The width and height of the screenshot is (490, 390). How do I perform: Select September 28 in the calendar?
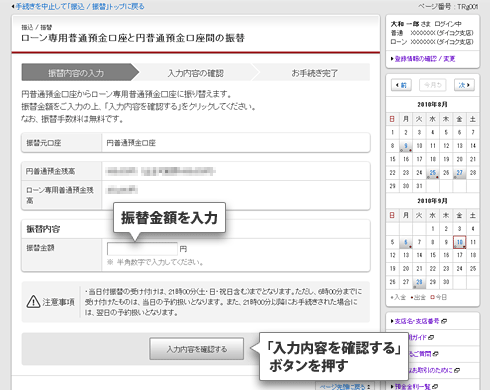pos(419,282)
